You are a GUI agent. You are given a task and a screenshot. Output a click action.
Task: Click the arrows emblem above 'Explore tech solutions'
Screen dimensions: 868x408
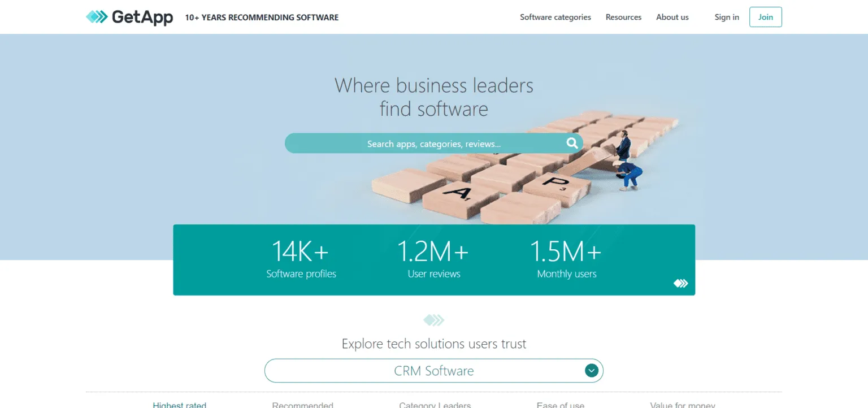433,319
